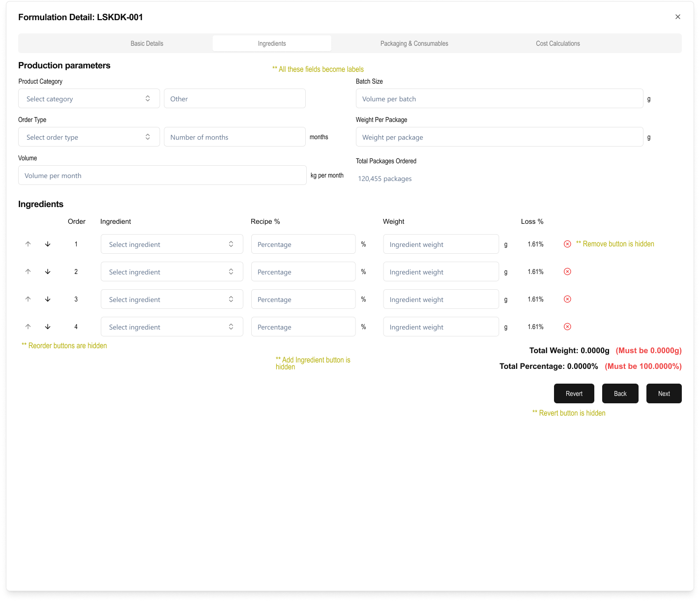Switch to the Basic Details tab
Image resolution: width=700 pixels, height=602 pixels.
[147, 43]
